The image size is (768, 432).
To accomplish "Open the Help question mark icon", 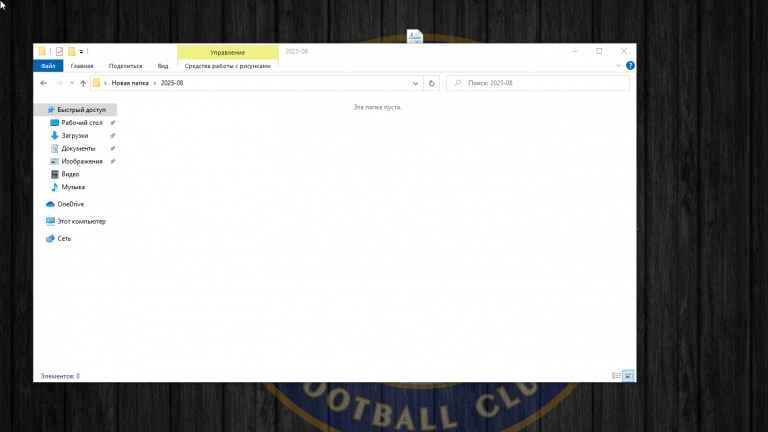I will [630, 66].
